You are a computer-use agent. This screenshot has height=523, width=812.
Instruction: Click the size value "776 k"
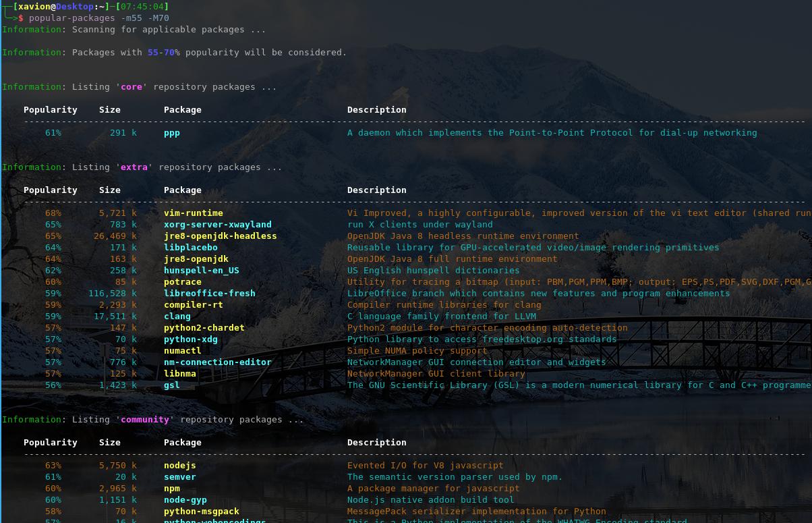(123, 362)
